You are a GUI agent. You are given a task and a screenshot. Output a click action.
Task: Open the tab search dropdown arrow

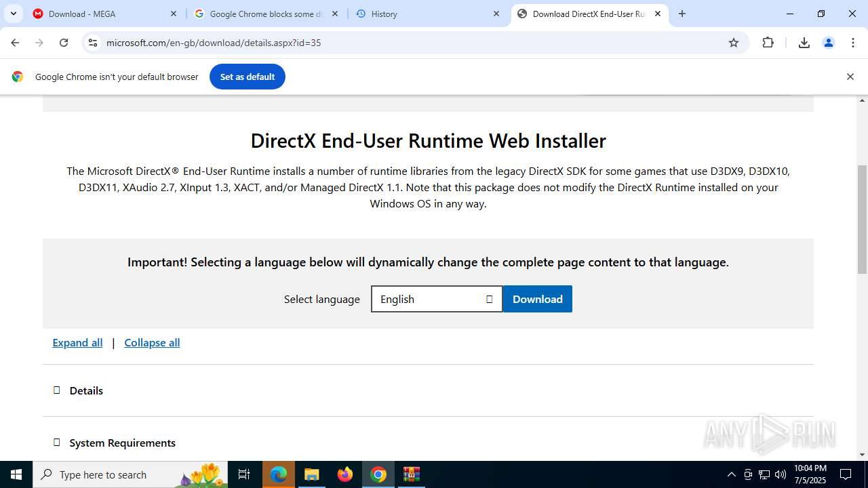pos(14,14)
